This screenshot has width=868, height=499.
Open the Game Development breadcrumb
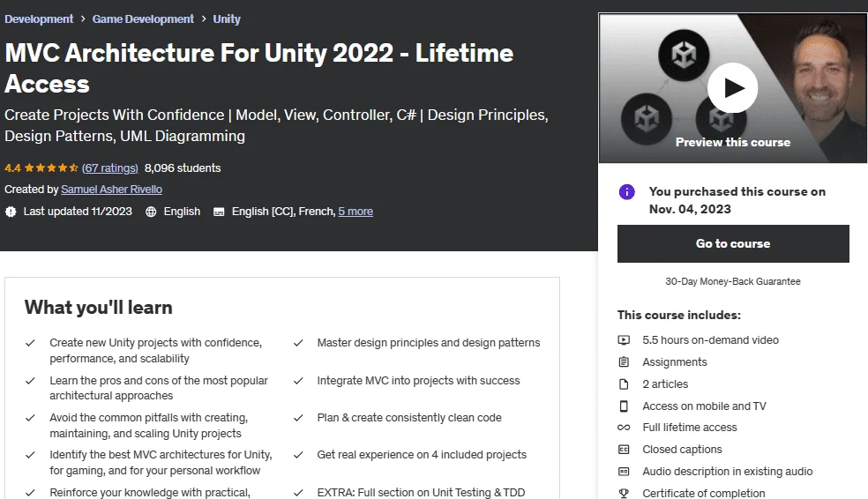click(143, 19)
